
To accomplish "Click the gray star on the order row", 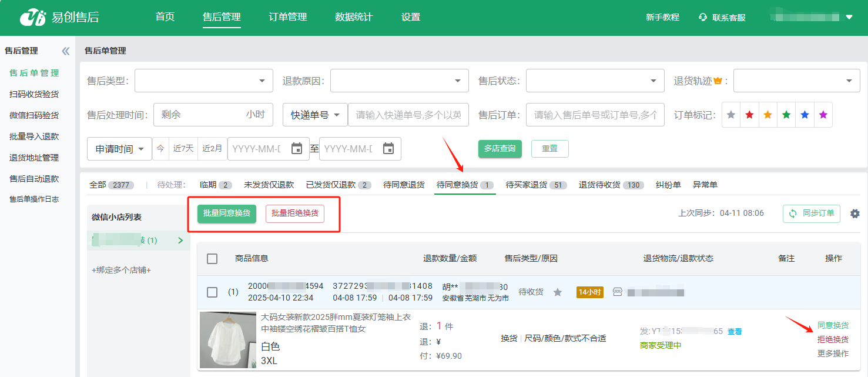I will tap(558, 292).
